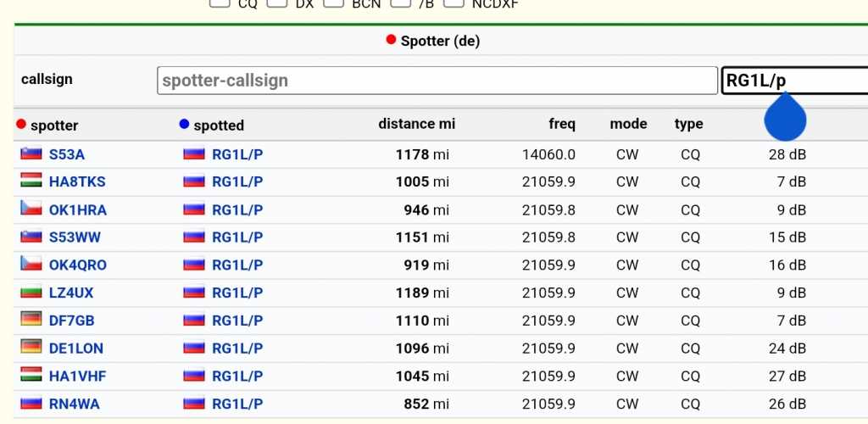
Task: Click the Russian flag next to RN4WA
Action: point(31,403)
